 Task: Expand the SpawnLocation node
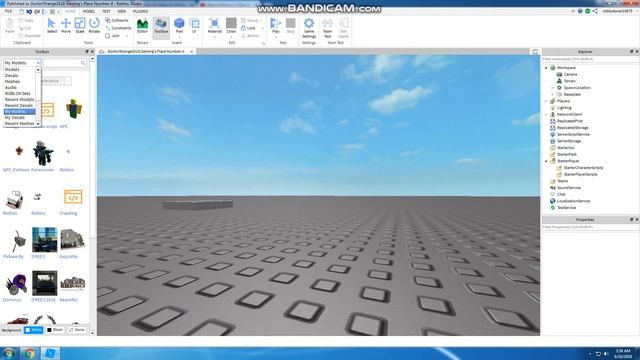(553, 88)
